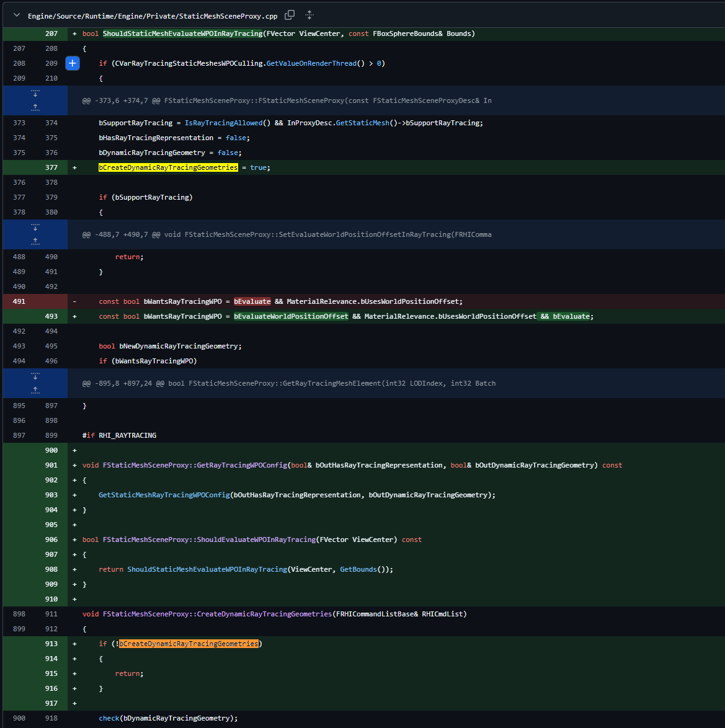The height and width of the screenshot is (728, 725).
Task: Click new line number 903
Action: (51, 495)
